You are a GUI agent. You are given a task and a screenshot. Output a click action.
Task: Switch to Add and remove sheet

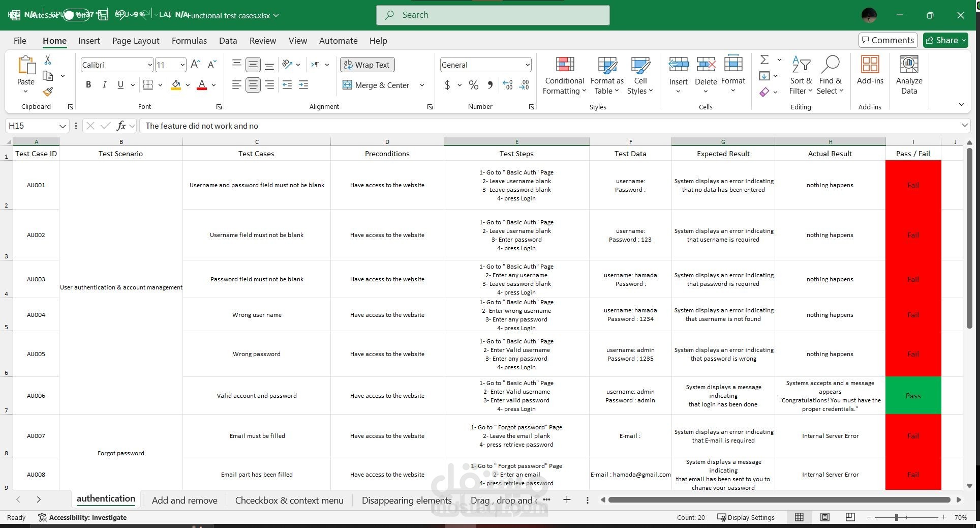tap(185, 500)
